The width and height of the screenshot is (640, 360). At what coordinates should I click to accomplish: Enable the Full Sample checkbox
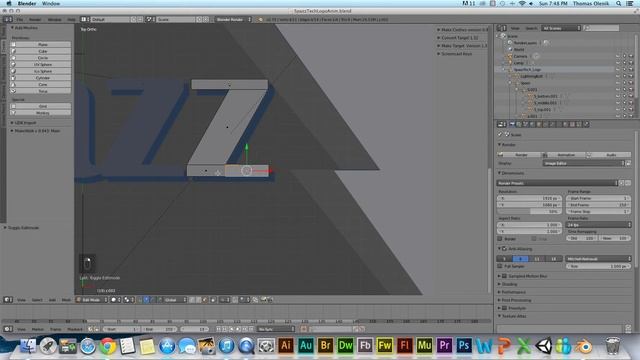(x=500, y=266)
